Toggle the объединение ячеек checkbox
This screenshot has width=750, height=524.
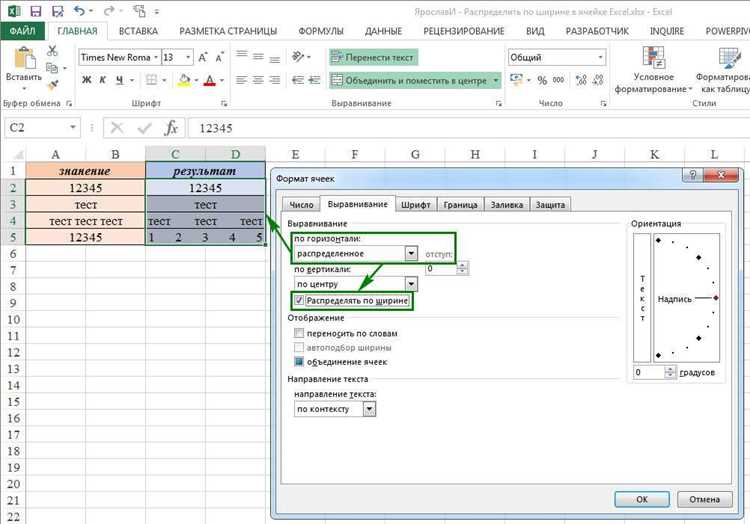coord(299,362)
